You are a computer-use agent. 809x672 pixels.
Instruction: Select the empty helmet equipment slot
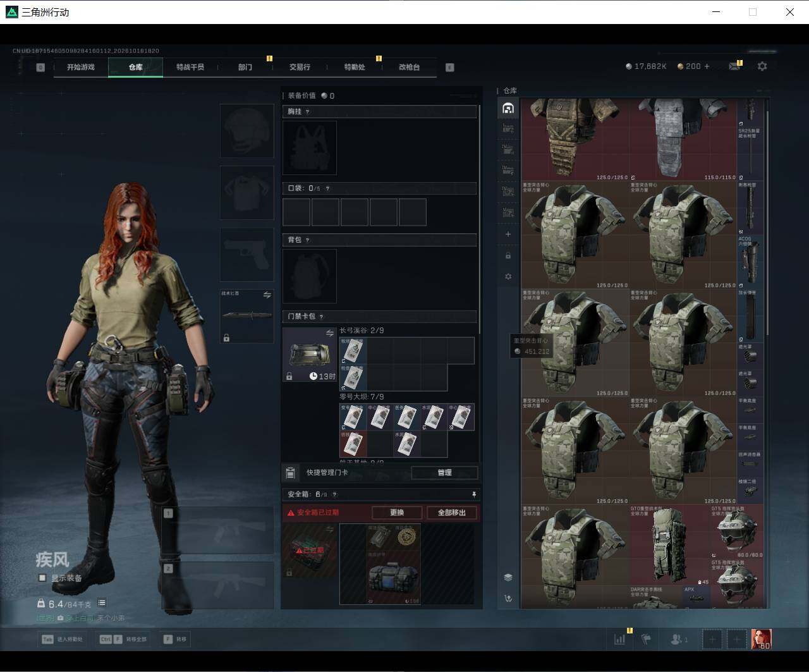[x=246, y=131]
